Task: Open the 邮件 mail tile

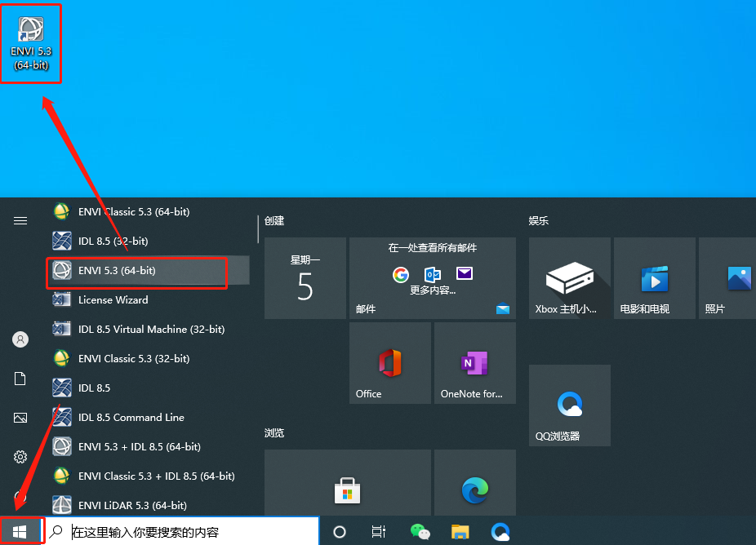Action: tap(433, 278)
